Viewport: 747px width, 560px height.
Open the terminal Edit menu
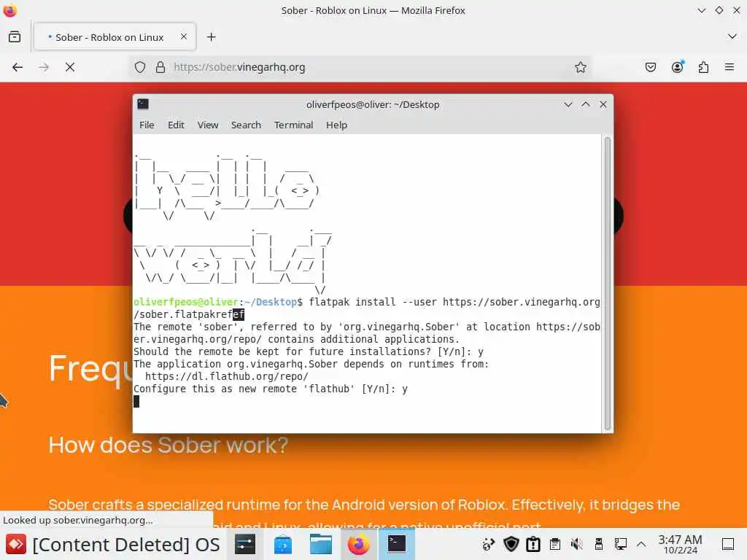pyautogui.click(x=176, y=125)
